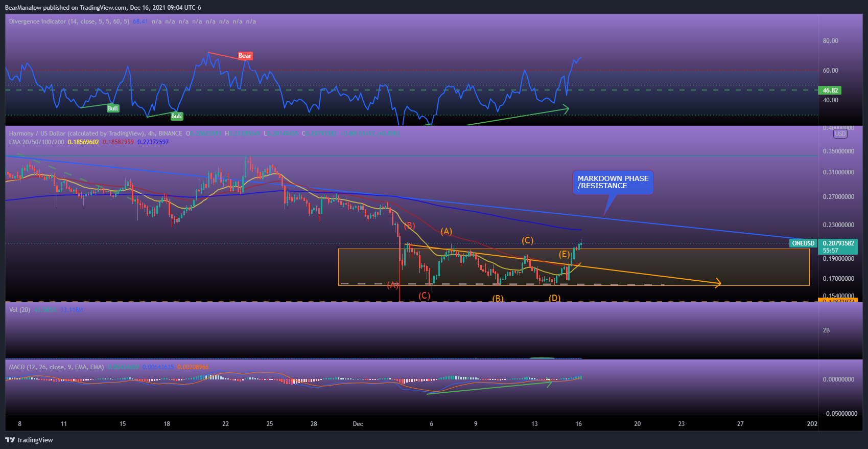Click the Dec label on time axis
This screenshot has width=868, height=449.
coord(358,424)
